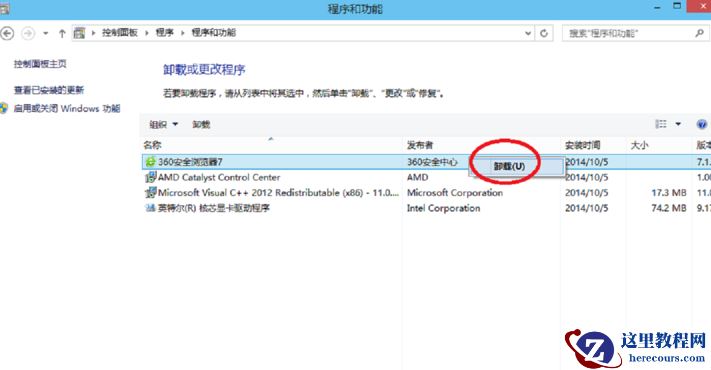
Task: Click the Back navigation arrow
Action: (x=6, y=33)
